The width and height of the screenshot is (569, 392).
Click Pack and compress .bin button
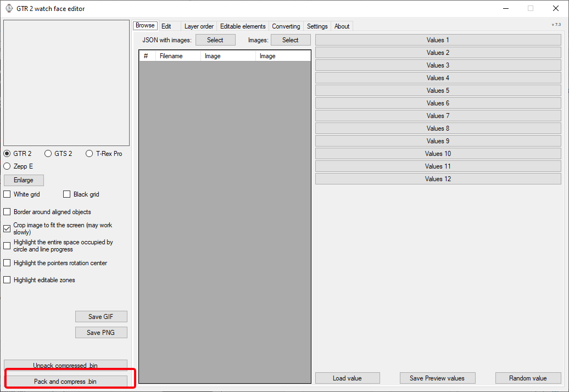click(65, 382)
